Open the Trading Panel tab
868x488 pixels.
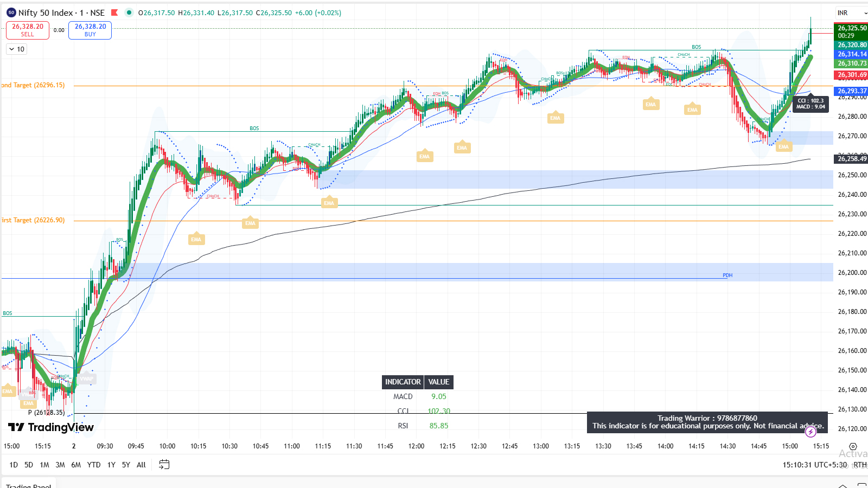point(29,485)
